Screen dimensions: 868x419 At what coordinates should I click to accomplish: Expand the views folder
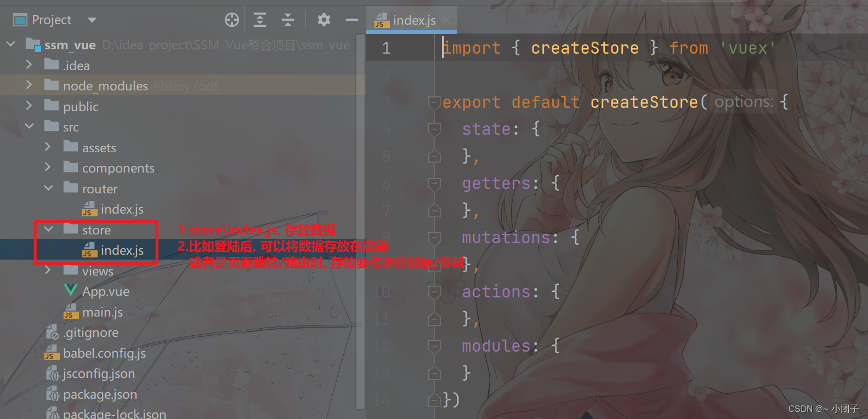[48, 270]
